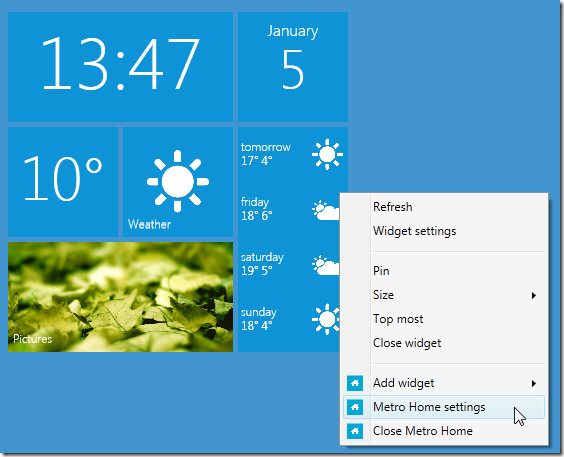Expand the Add widget submenu arrow
This screenshot has width=564, height=457.
(534, 383)
